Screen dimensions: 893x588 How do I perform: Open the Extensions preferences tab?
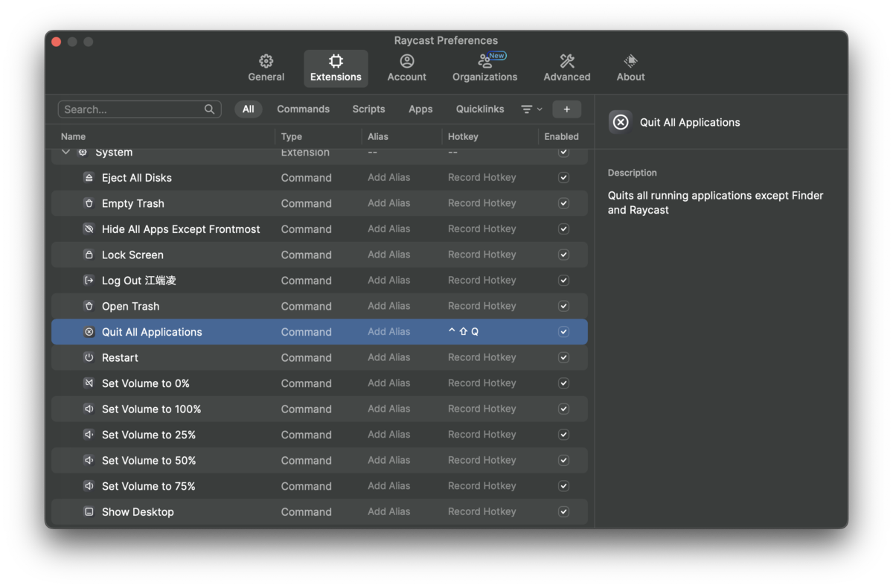pyautogui.click(x=336, y=68)
